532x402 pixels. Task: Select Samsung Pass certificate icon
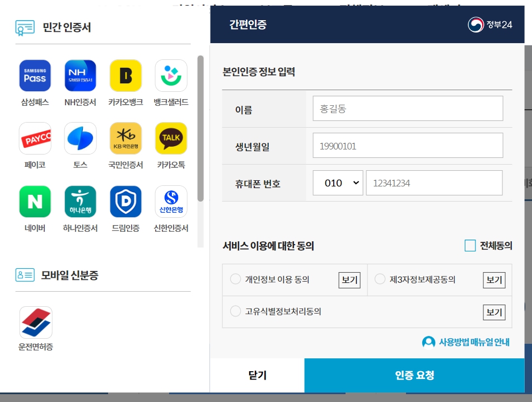tap(35, 76)
